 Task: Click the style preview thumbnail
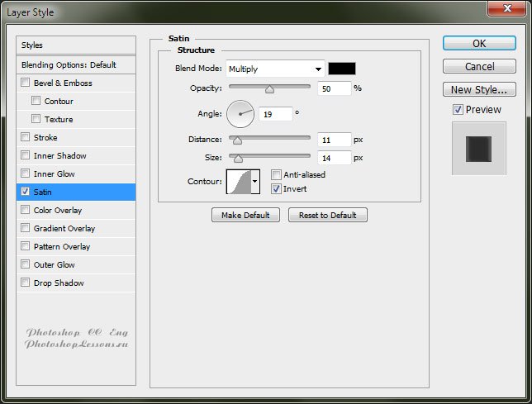click(x=478, y=149)
